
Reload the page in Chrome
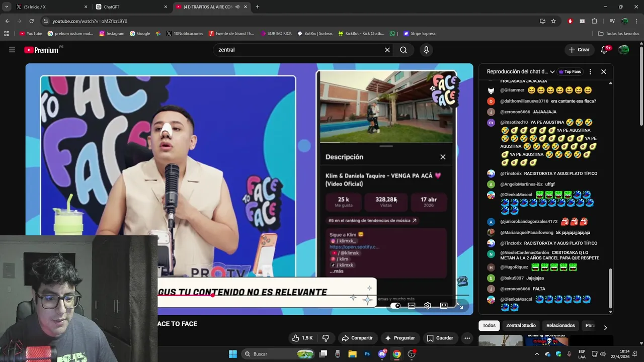coord(31,21)
